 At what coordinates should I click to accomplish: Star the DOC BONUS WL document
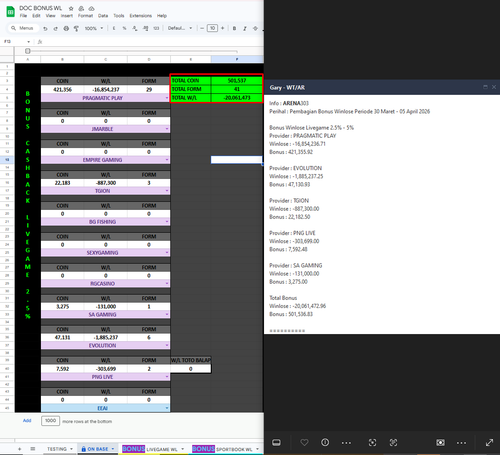[71, 8]
